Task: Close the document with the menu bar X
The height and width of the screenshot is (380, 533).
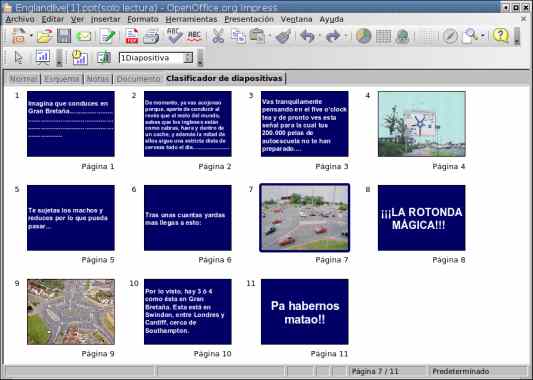Action: click(523, 19)
